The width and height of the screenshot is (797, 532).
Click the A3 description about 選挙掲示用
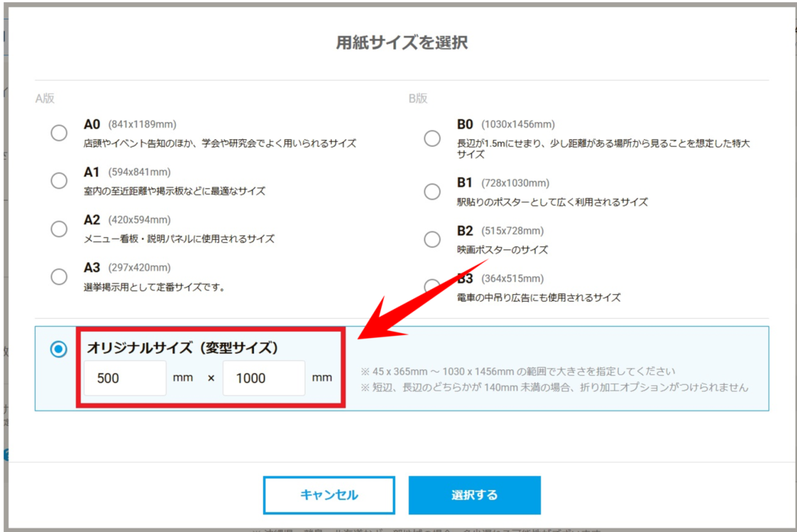(154, 287)
